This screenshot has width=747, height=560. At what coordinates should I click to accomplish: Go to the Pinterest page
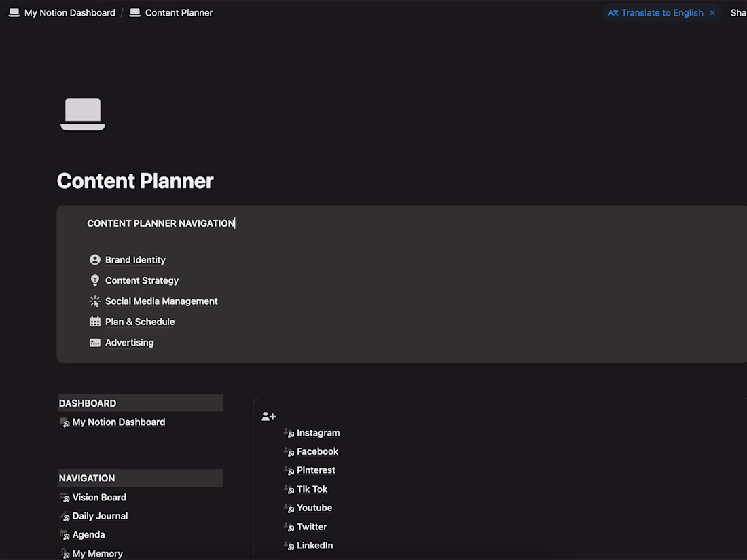tap(316, 470)
